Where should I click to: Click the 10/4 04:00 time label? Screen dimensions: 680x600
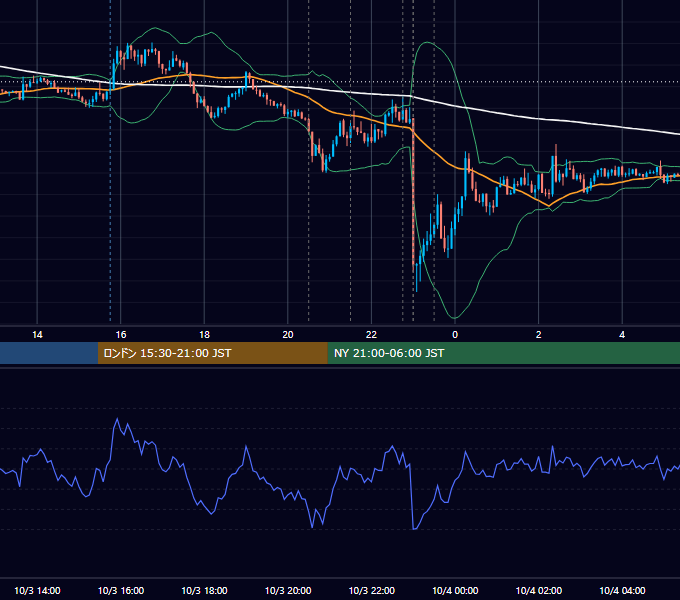point(622,590)
